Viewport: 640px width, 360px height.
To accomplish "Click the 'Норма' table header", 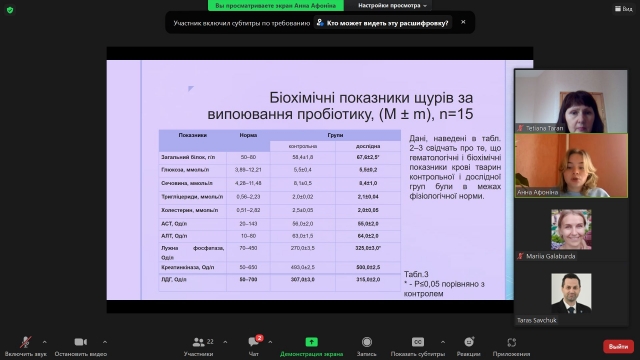I will click(x=248, y=135).
